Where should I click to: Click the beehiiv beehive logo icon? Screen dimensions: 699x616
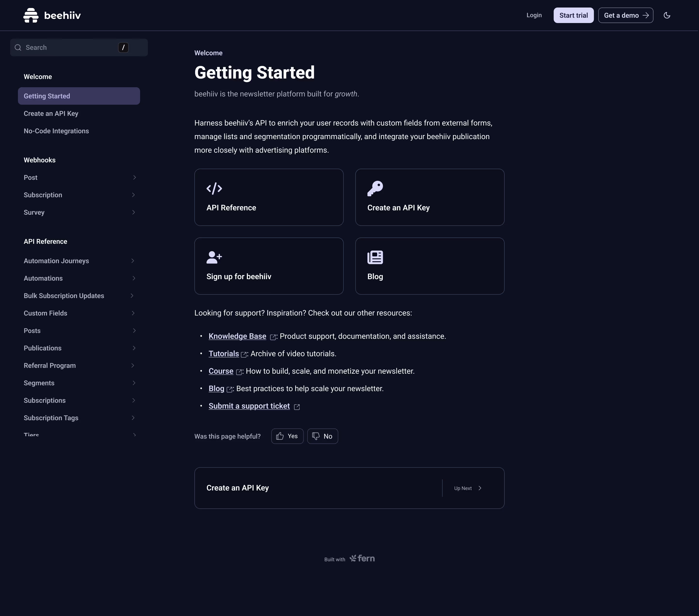tap(31, 15)
